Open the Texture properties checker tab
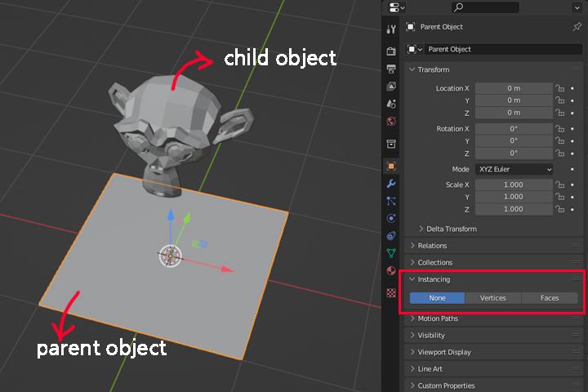This screenshot has width=588, height=392. (391, 293)
